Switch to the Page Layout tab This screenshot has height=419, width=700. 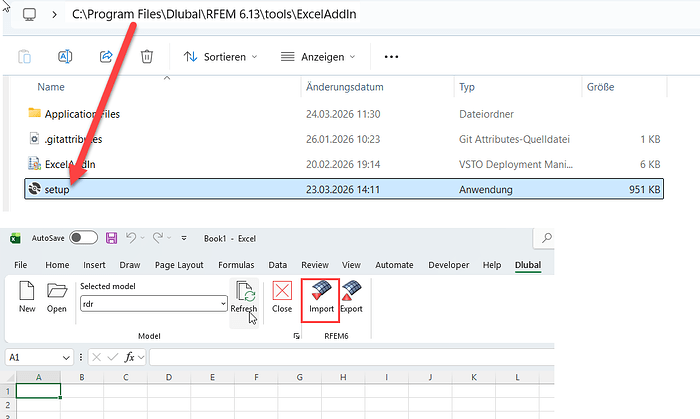click(x=179, y=265)
